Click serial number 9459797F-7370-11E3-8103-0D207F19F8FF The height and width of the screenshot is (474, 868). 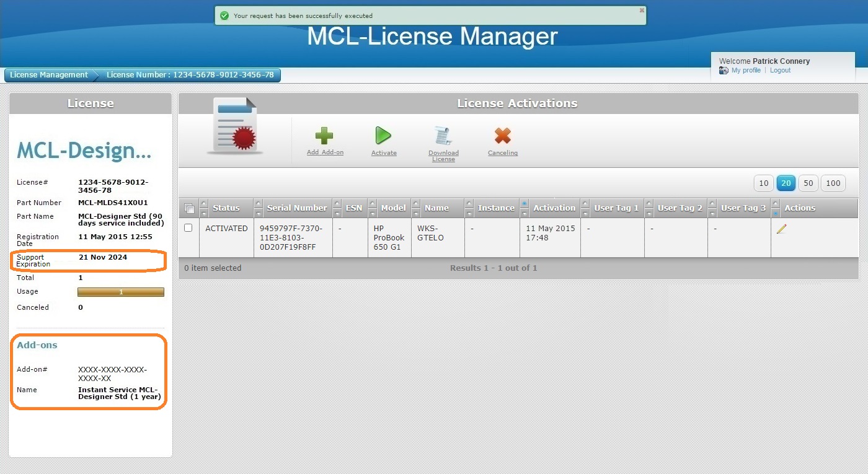(x=291, y=238)
